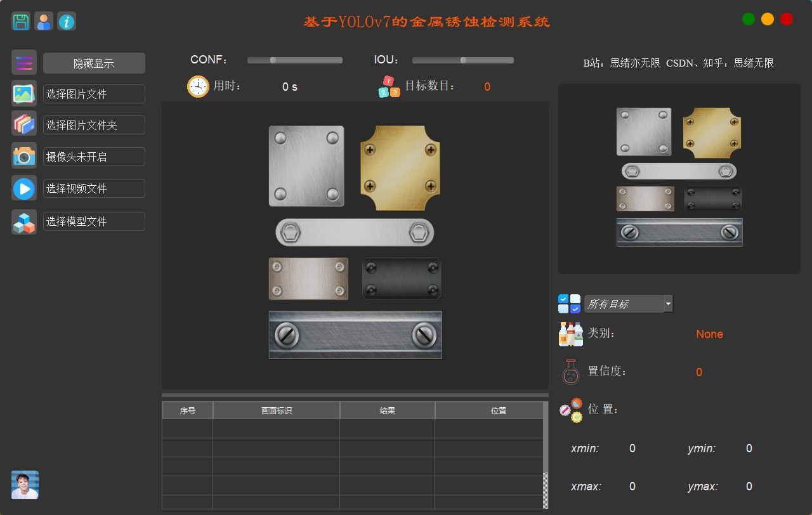Click the hamburger menu icon
Screen dimensions: 812x515
click(24, 63)
